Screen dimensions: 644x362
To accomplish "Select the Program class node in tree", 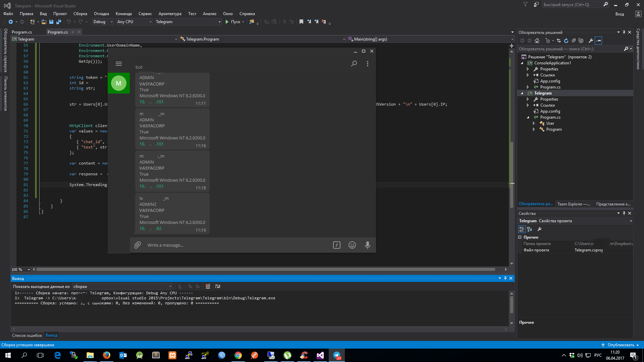I will coord(554,129).
